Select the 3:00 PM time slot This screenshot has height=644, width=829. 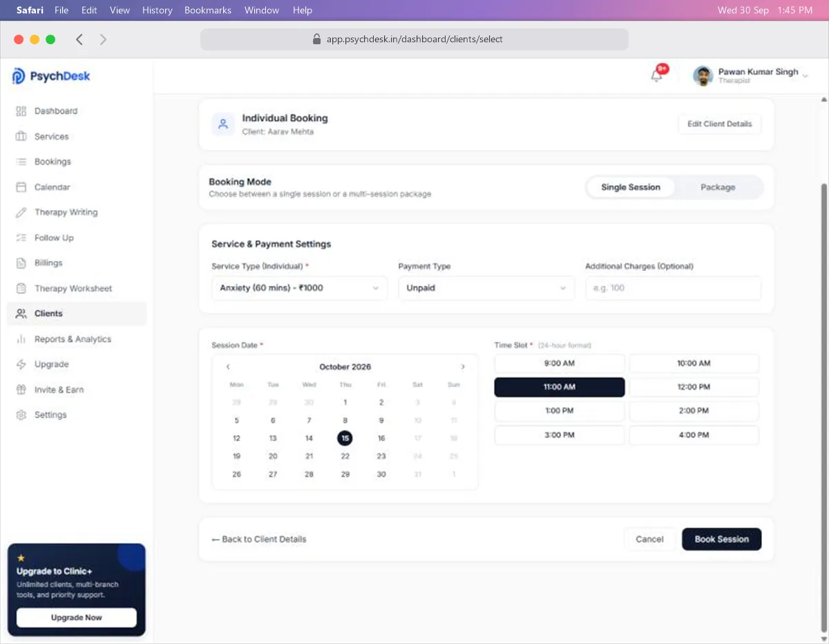click(x=560, y=435)
